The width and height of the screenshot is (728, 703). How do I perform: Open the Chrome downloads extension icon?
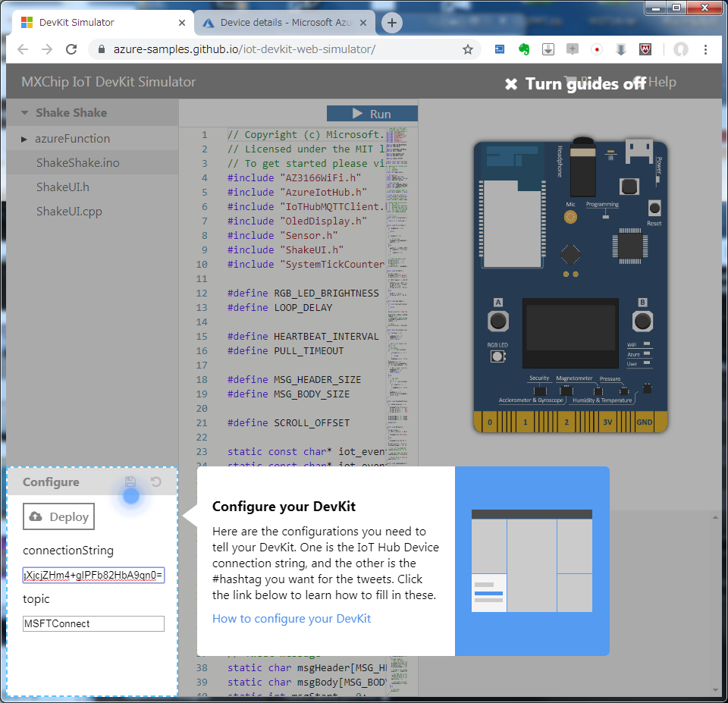tap(548, 49)
